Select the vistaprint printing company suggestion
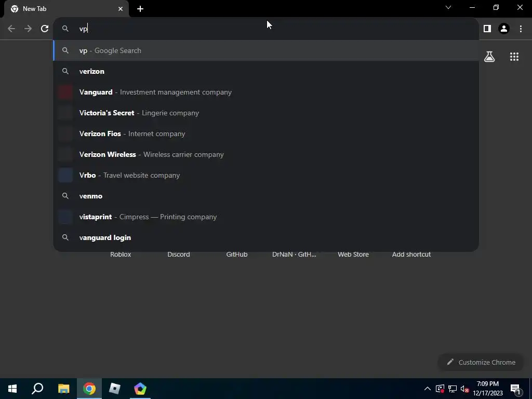Viewport: 532px width, 399px height. coord(266,217)
